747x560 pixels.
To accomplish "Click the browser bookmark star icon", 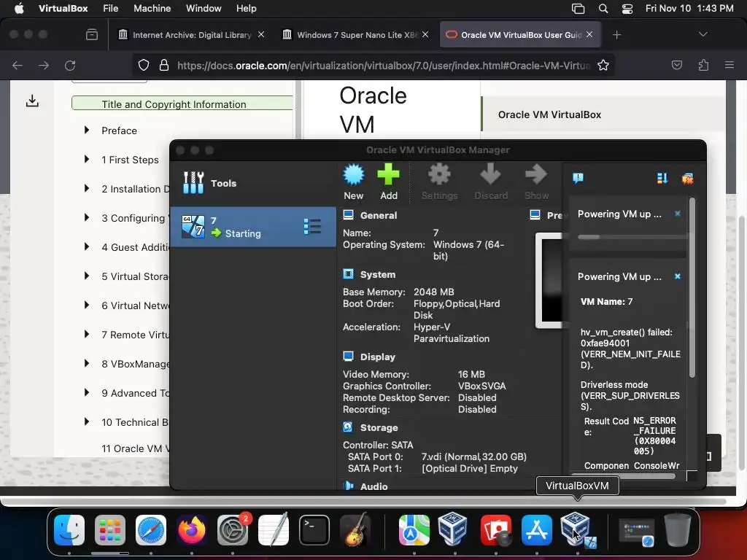I will (603, 65).
